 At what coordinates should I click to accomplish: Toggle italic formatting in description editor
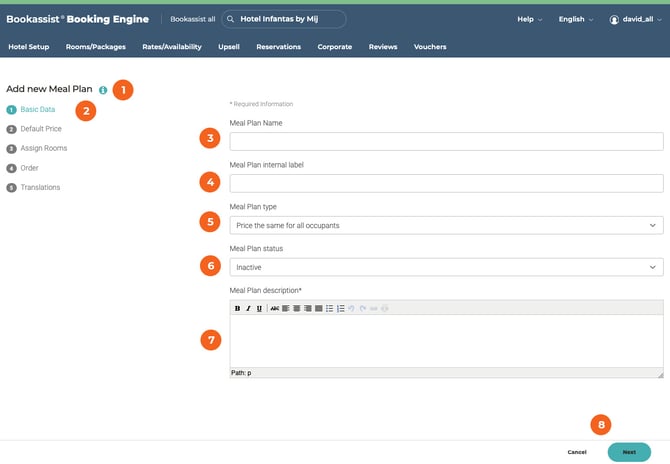(248, 308)
